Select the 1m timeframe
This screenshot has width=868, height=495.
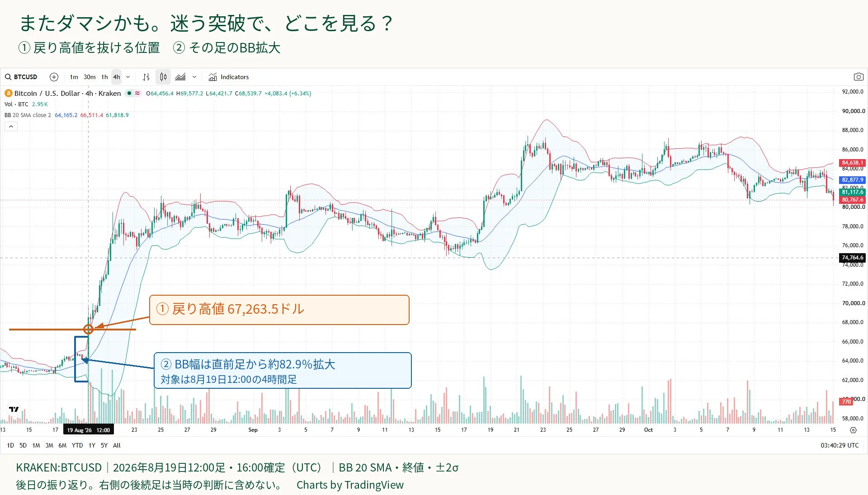[74, 77]
